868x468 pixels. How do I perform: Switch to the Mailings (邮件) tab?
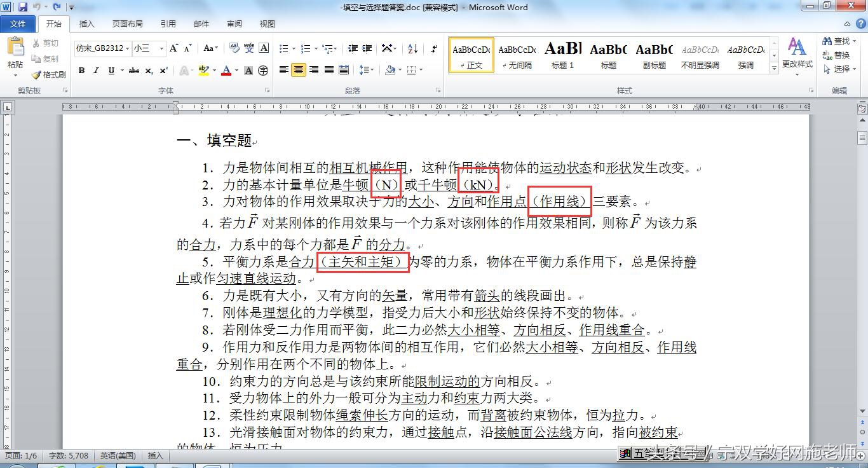pyautogui.click(x=201, y=24)
